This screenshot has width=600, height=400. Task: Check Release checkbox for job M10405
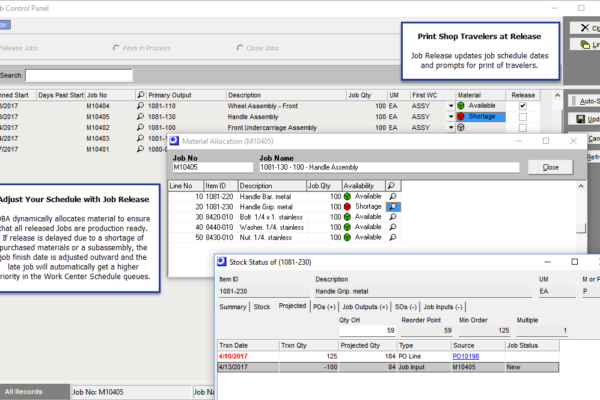523,117
